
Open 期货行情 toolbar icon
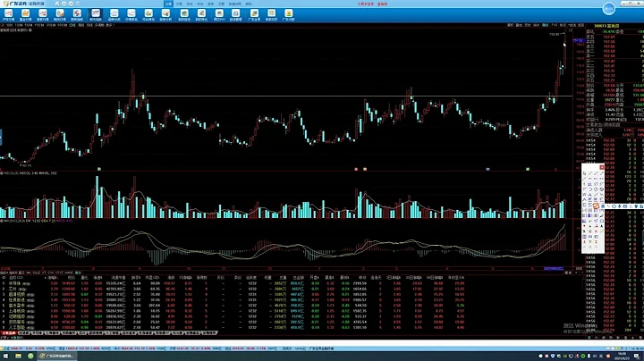click(60, 15)
